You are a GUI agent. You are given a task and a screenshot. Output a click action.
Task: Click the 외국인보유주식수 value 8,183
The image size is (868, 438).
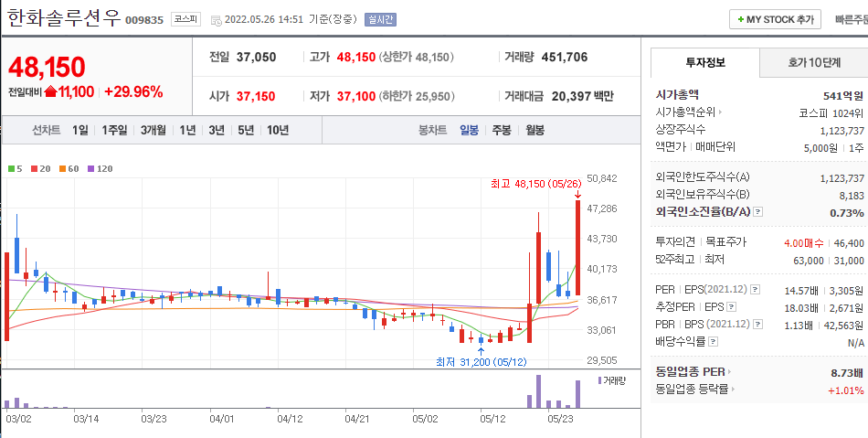coord(852,195)
